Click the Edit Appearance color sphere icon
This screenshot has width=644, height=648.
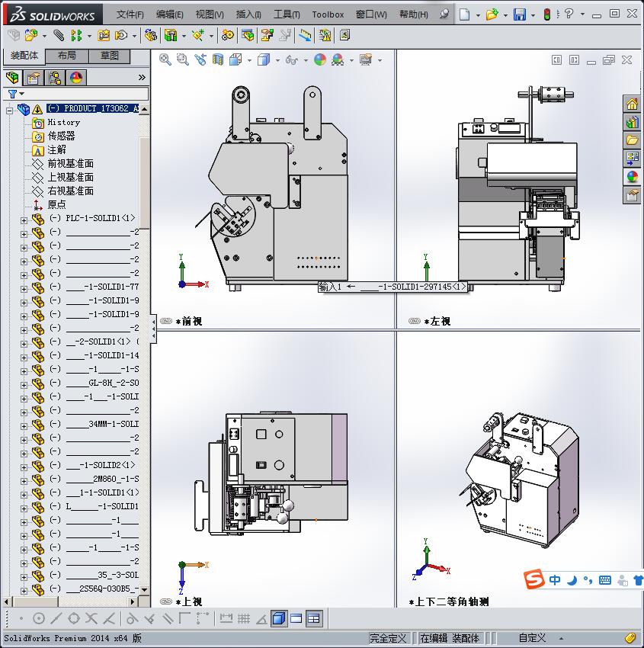click(320, 59)
